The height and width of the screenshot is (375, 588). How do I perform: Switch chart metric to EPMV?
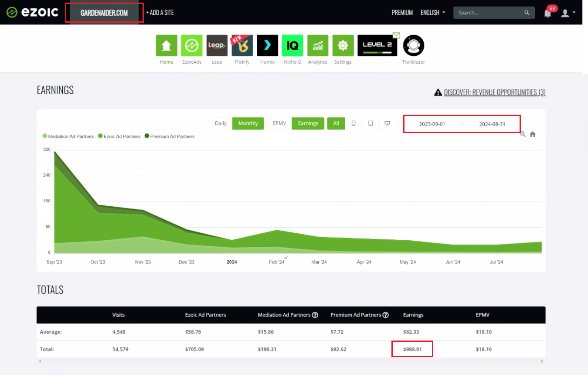pos(279,123)
